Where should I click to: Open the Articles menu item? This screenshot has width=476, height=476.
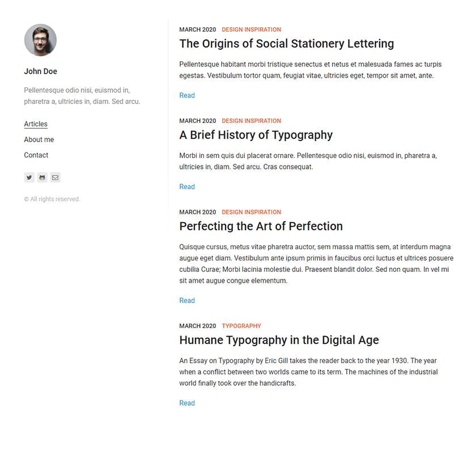tap(36, 124)
